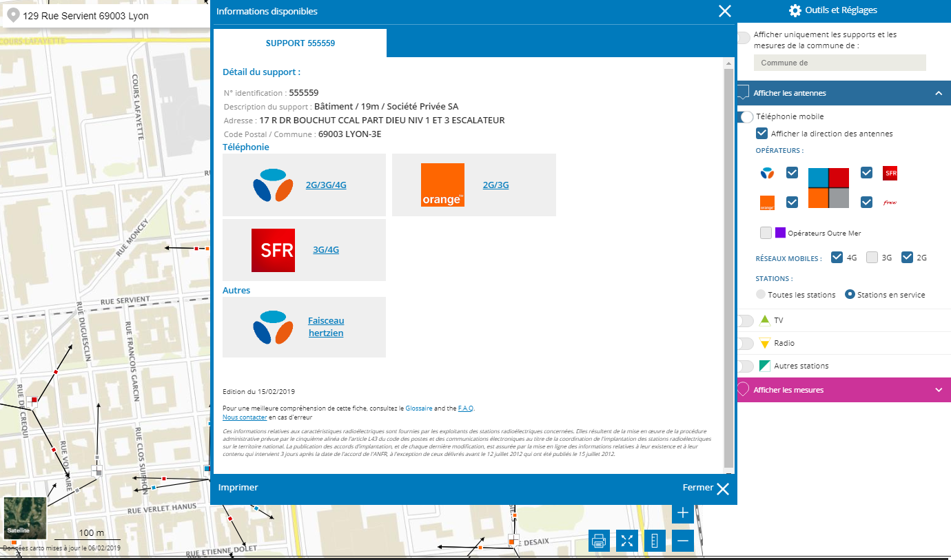Image resolution: width=951 pixels, height=560 pixels.
Task: Switch to Satellite view thumbnail
Action: [25, 518]
